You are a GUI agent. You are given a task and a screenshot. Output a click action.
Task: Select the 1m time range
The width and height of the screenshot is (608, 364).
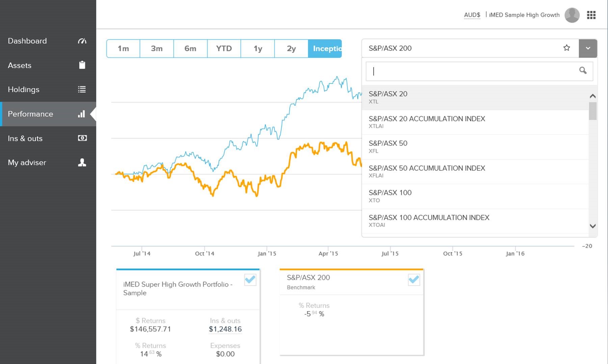tap(123, 49)
